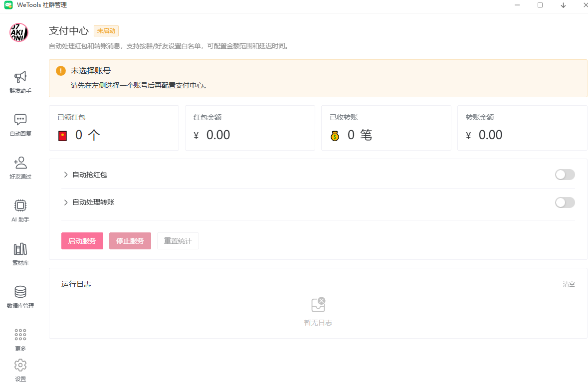Click the down-arrow button in title bar
This screenshot has width=588, height=392.
pos(563,5)
